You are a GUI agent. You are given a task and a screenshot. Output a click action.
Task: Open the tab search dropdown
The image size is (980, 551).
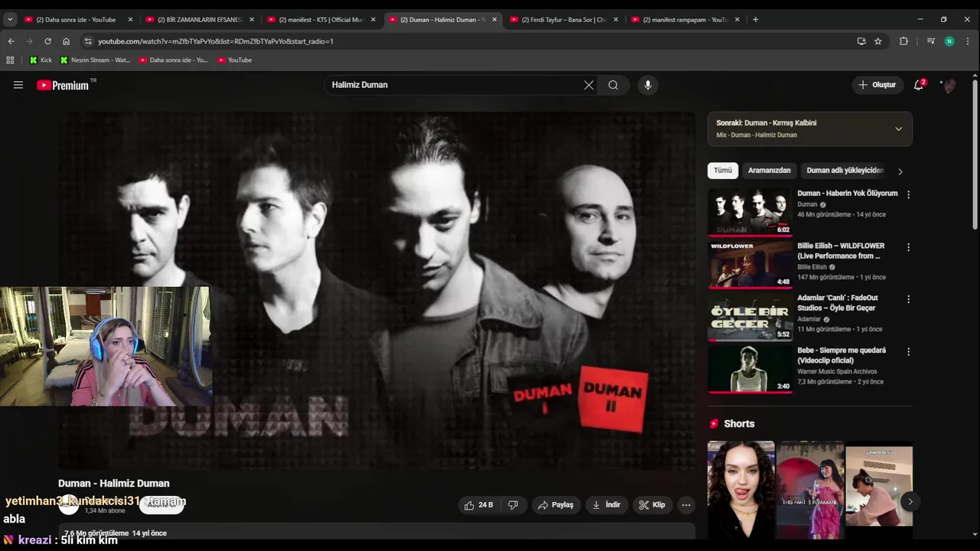pos(10,20)
